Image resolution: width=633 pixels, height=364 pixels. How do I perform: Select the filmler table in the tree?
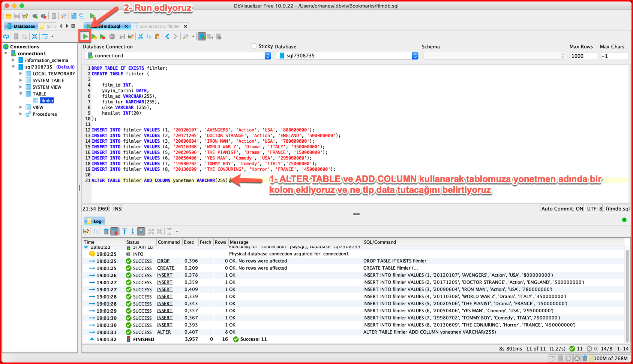point(46,100)
